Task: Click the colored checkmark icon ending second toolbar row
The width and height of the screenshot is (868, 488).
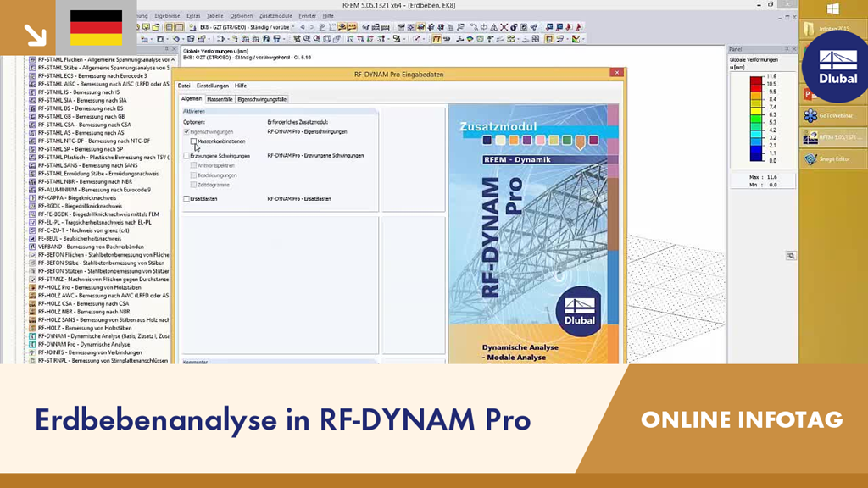Action: tap(576, 39)
